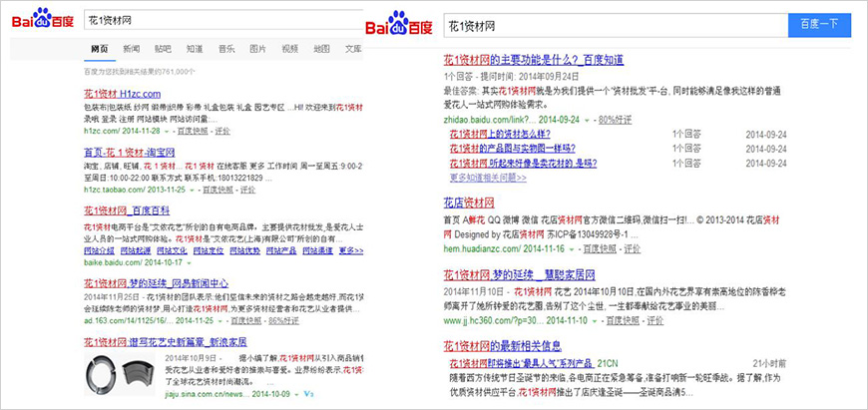Image resolution: width=868 pixels, height=410 pixels.
Task: Select the 图片 search tab
Action: [x=257, y=48]
